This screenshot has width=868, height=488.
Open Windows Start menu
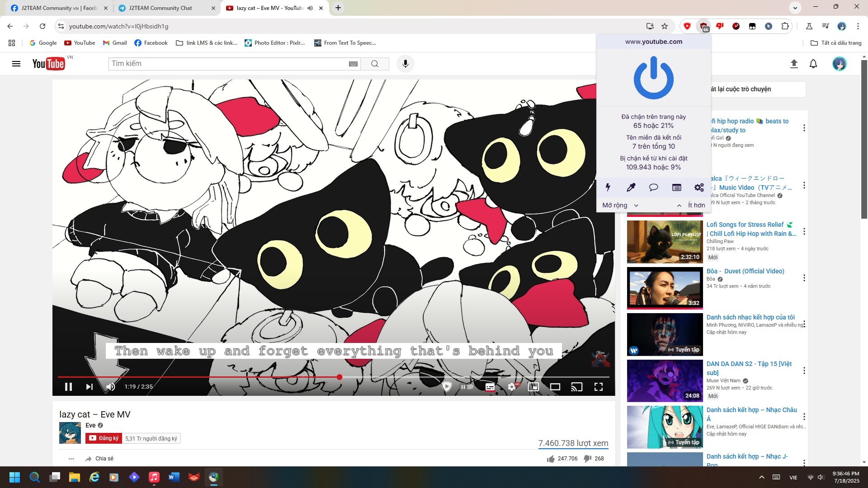(14, 477)
